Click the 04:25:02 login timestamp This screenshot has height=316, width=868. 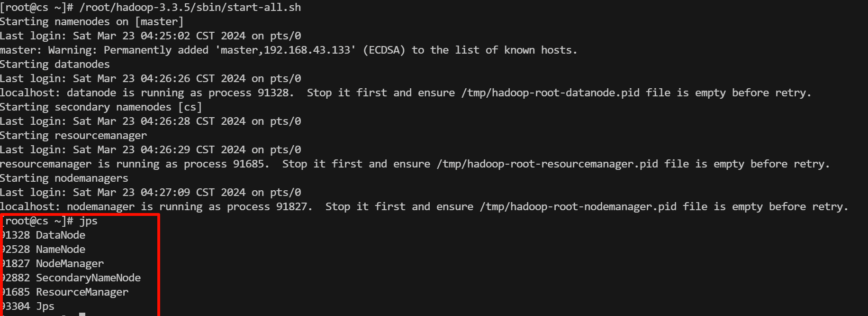[x=165, y=36]
